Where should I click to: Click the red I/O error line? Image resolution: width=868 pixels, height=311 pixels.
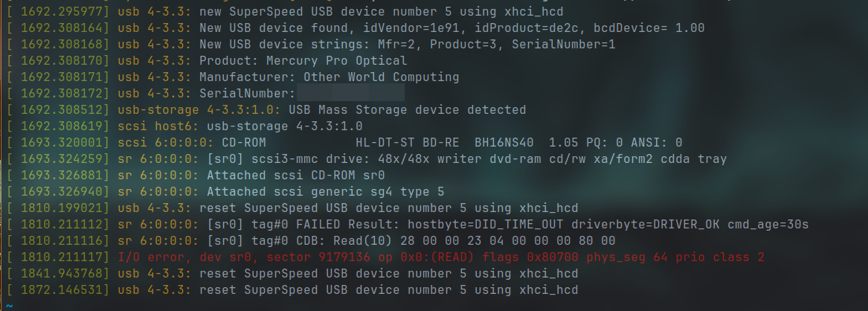point(441,257)
